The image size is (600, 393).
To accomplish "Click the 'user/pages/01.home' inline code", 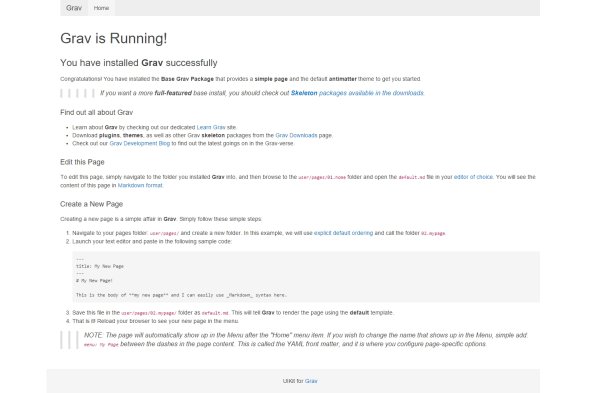I will (322, 178).
